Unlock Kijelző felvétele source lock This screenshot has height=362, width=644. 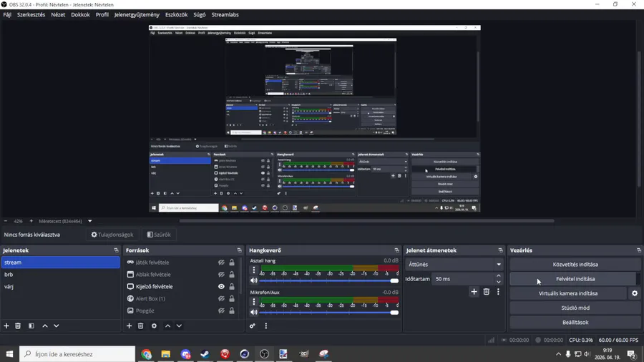coord(232,286)
